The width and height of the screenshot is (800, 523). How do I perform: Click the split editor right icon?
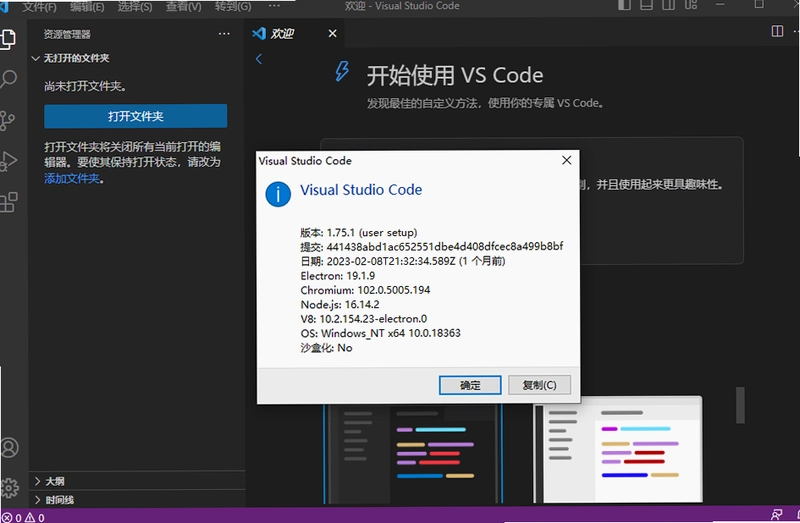pyautogui.click(x=777, y=32)
